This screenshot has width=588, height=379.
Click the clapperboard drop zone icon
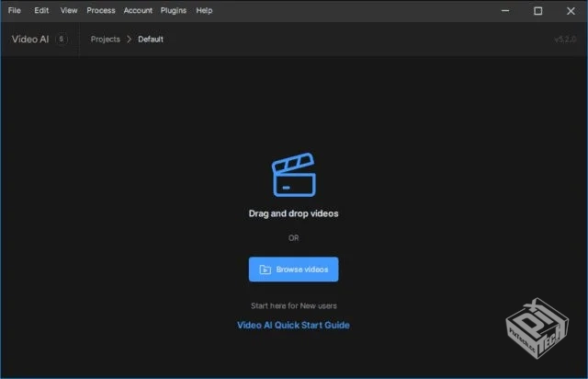pos(294,174)
